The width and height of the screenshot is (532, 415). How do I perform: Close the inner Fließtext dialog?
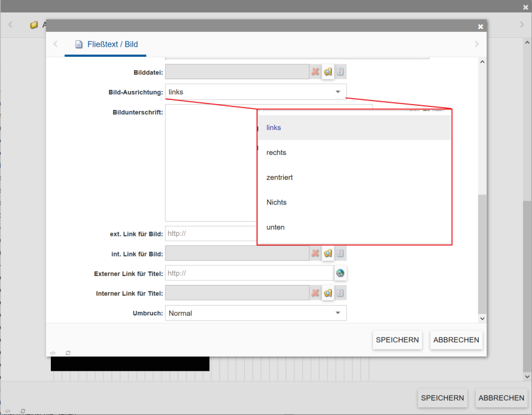tap(481, 27)
